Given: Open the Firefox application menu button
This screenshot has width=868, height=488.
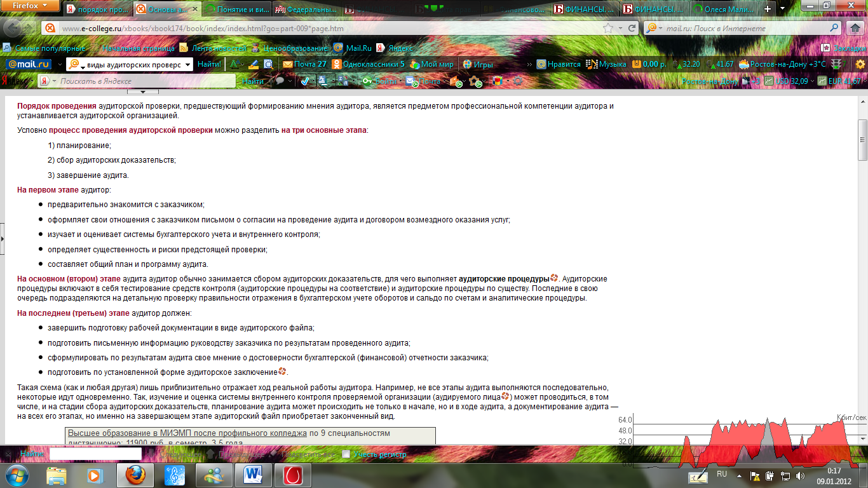Looking at the screenshot, I should [x=30, y=6].
